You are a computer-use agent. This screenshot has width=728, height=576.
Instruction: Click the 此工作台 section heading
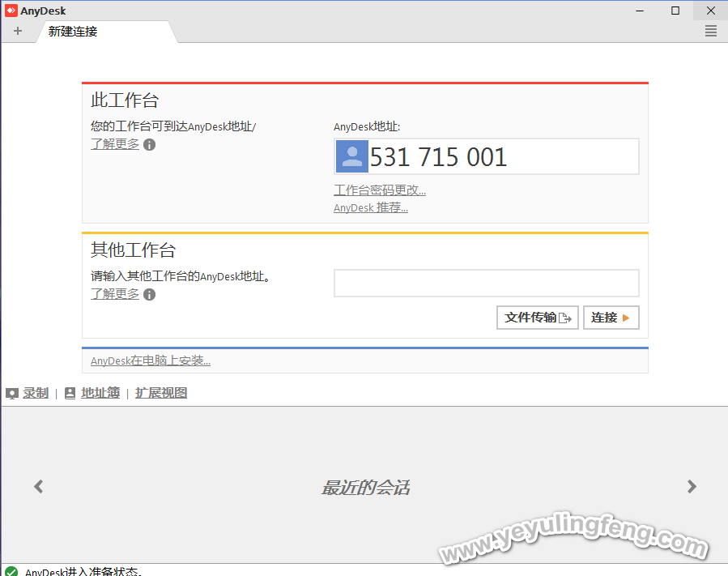coord(125,100)
